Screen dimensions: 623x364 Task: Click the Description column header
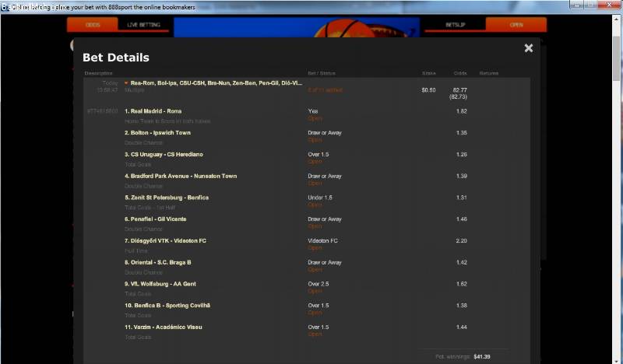[99, 73]
